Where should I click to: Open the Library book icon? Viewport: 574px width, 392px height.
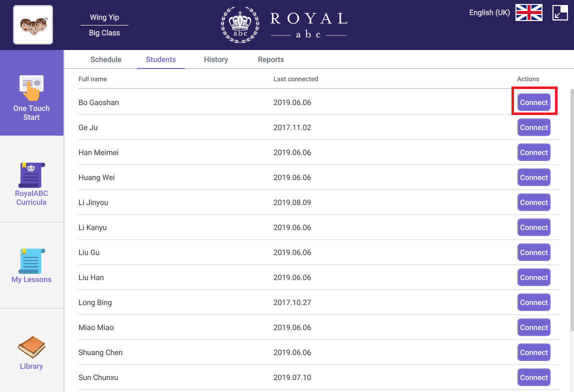pos(31,347)
